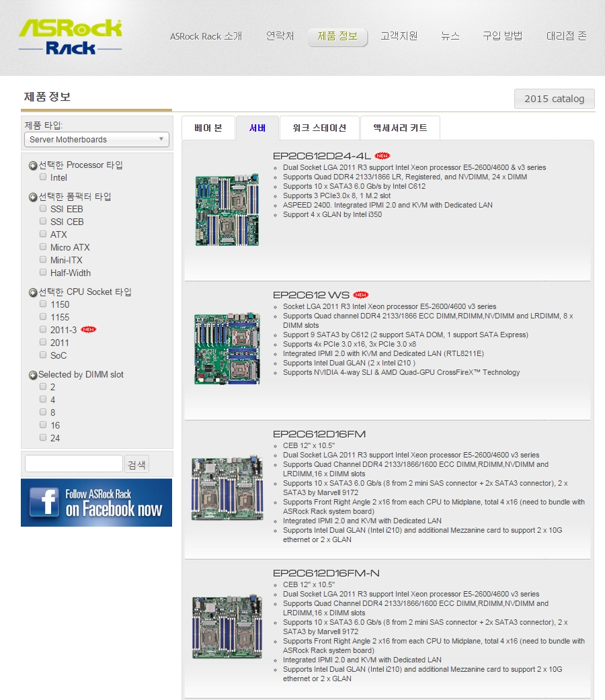Screen dimensions: 605x700
Task: Select the 제품 정보 navigation item
Action: pyautogui.click(x=338, y=36)
